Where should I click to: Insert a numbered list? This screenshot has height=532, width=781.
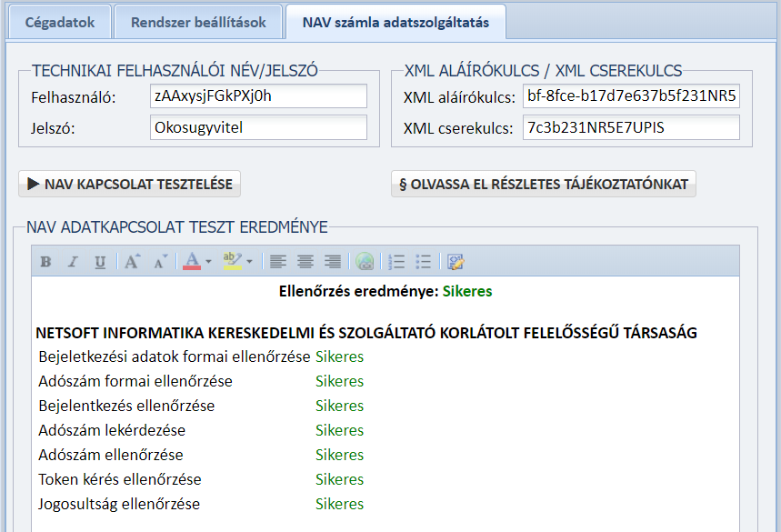pos(396,262)
